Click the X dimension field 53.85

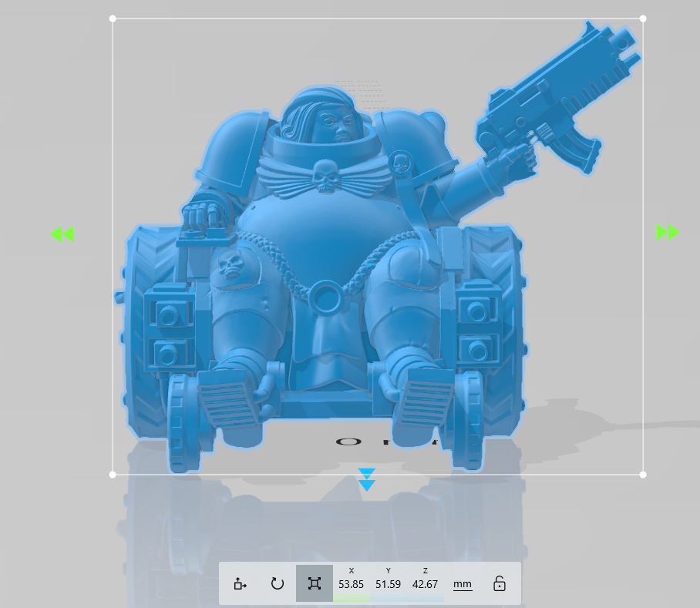pos(351,584)
